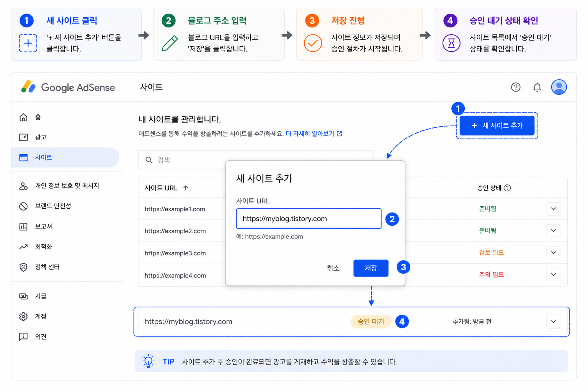Image resolution: width=588 pixels, height=392 pixels.
Task: Open the Google AdSense logo home
Action: point(68,87)
